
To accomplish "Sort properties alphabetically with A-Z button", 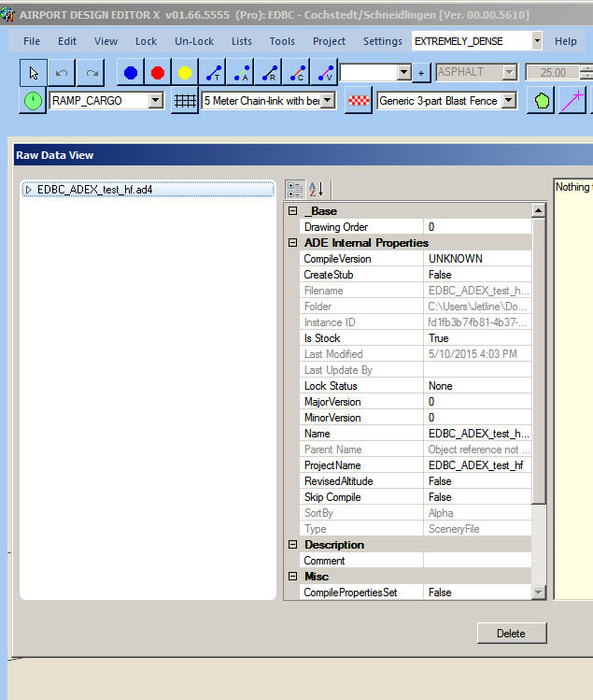I will point(316,189).
